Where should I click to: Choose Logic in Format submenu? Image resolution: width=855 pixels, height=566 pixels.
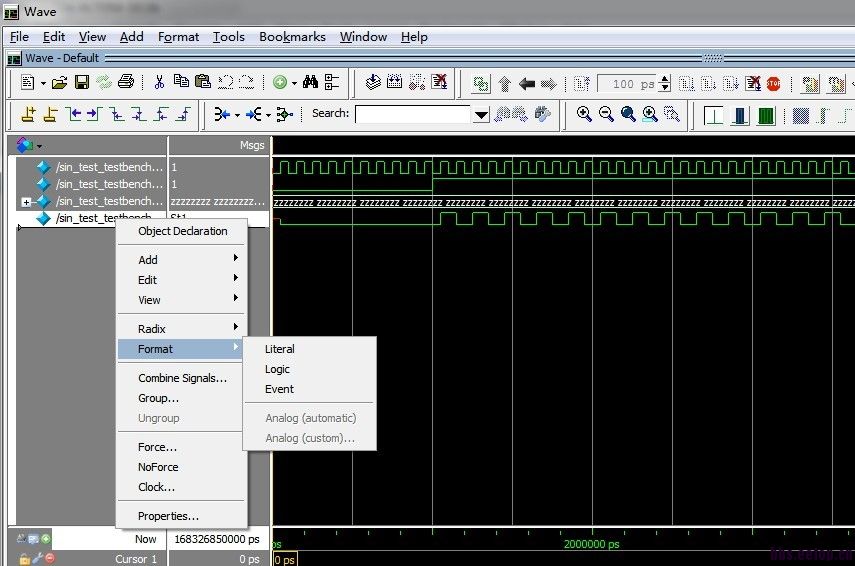tap(309, 369)
